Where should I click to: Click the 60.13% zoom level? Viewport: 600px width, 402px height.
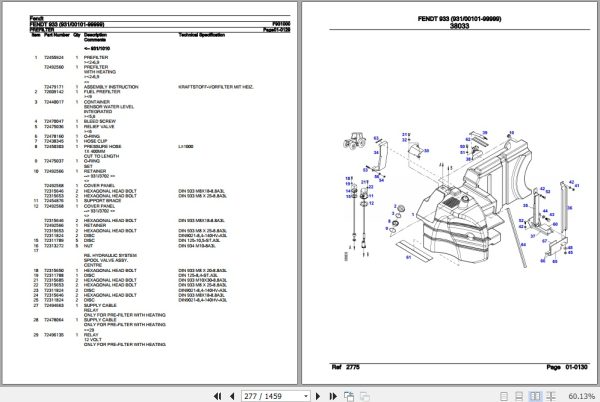click(581, 396)
